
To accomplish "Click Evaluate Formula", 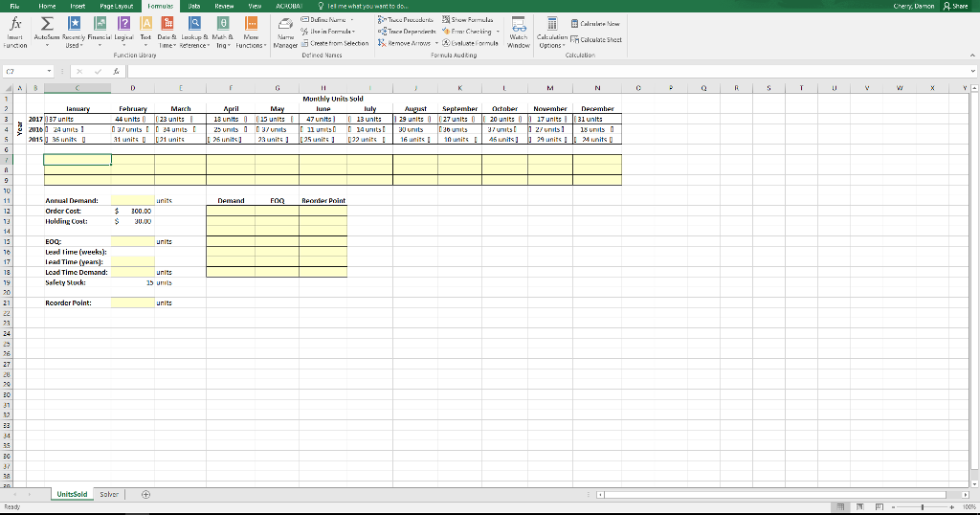I will pyautogui.click(x=470, y=43).
